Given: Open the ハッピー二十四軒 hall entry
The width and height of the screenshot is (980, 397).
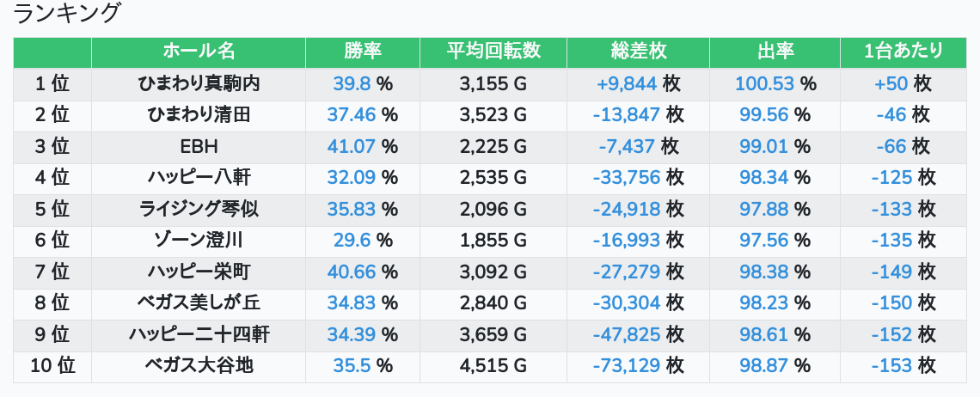Looking at the screenshot, I should tap(199, 334).
